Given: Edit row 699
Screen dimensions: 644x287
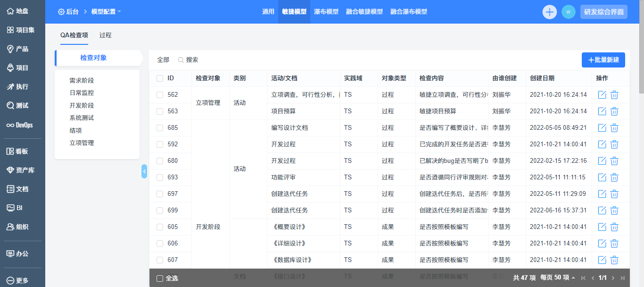Looking at the screenshot, I should [602, 211].
